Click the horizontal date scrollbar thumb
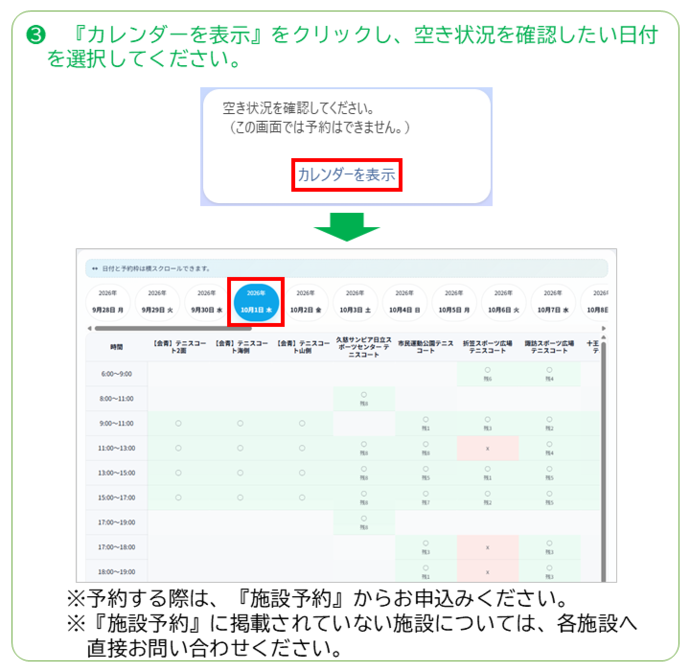The width and height of the screenshot is (690, 671). point(173,328)
